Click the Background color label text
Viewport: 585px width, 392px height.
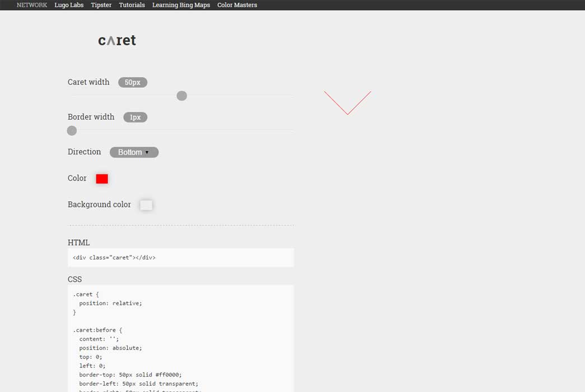(99, 205)
